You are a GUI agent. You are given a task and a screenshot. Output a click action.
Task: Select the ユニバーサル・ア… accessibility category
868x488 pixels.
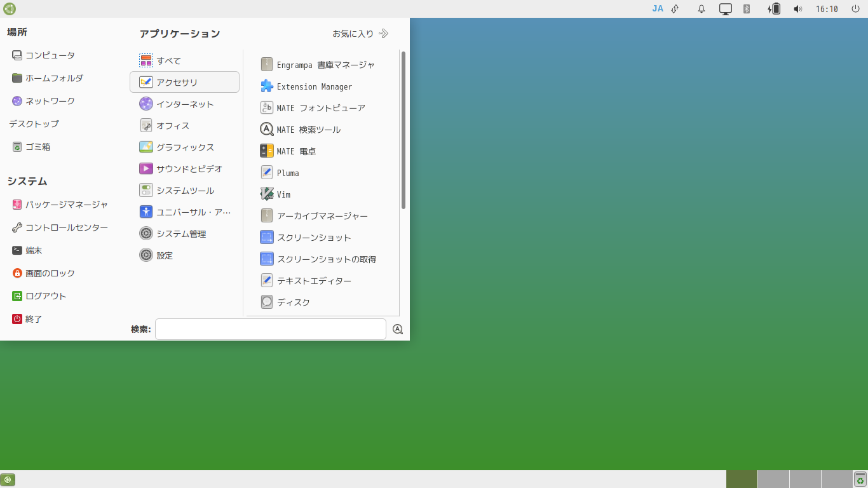point(184,212)
